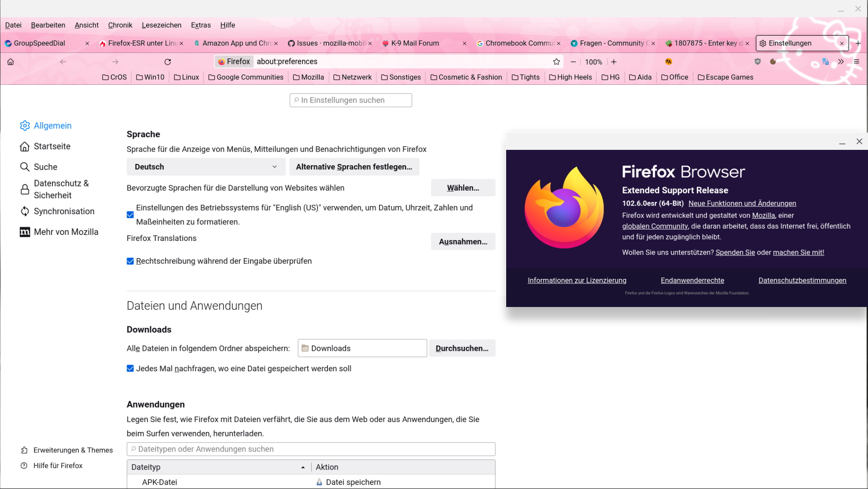This screenshot has height=489, width=868.
Task: Switch to the Issues mozilla-mobile tab
Action: coord(330,43)
